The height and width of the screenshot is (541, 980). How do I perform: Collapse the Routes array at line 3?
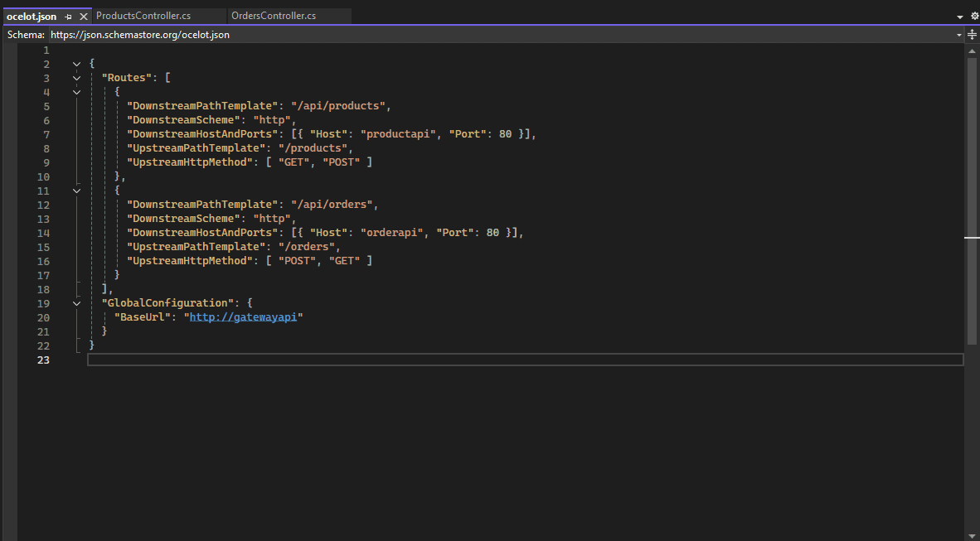tap(76, 78)
